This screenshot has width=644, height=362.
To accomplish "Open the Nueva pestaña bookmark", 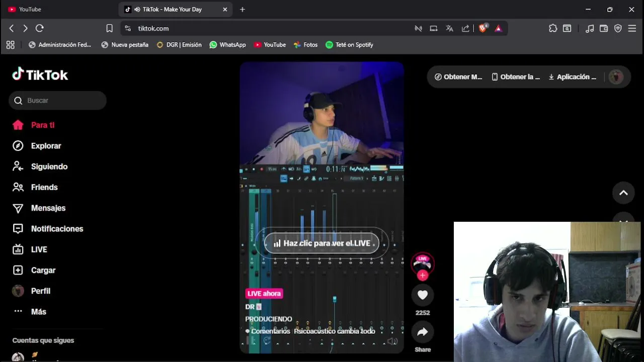I will tap(125, 45).
